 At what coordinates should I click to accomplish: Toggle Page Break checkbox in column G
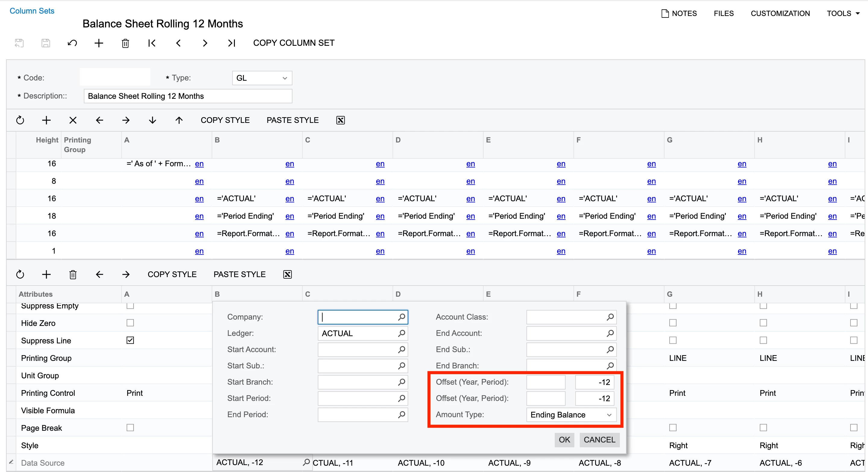(x=673, y=427)
